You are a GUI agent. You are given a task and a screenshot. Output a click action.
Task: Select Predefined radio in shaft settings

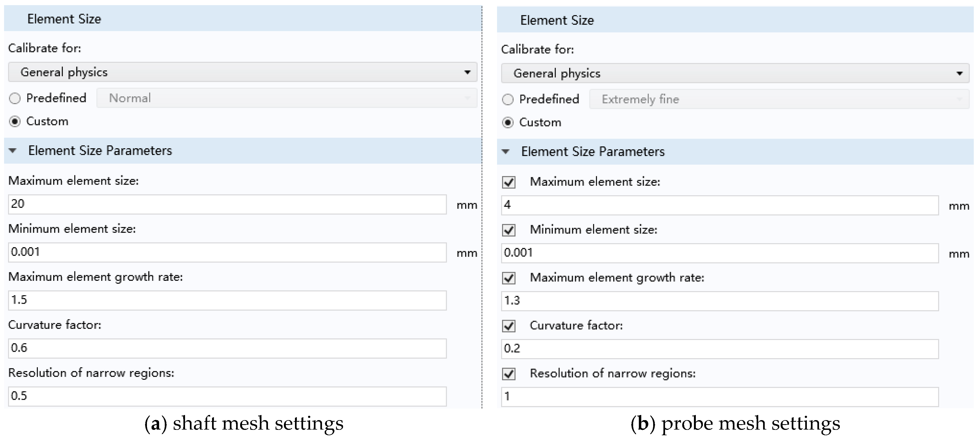point(15,99)
